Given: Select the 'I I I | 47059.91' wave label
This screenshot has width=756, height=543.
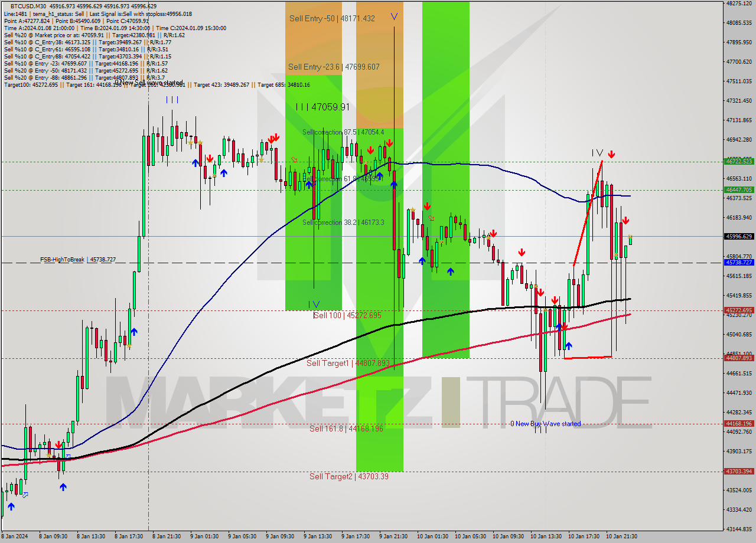Looking at the screenshot, I should click(x=322, y=107).
